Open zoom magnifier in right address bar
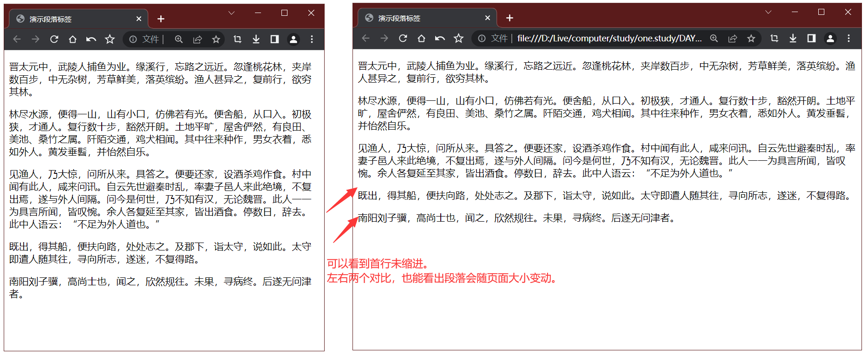Viewport: 868px width, 355px height. [x=714, y=39]
